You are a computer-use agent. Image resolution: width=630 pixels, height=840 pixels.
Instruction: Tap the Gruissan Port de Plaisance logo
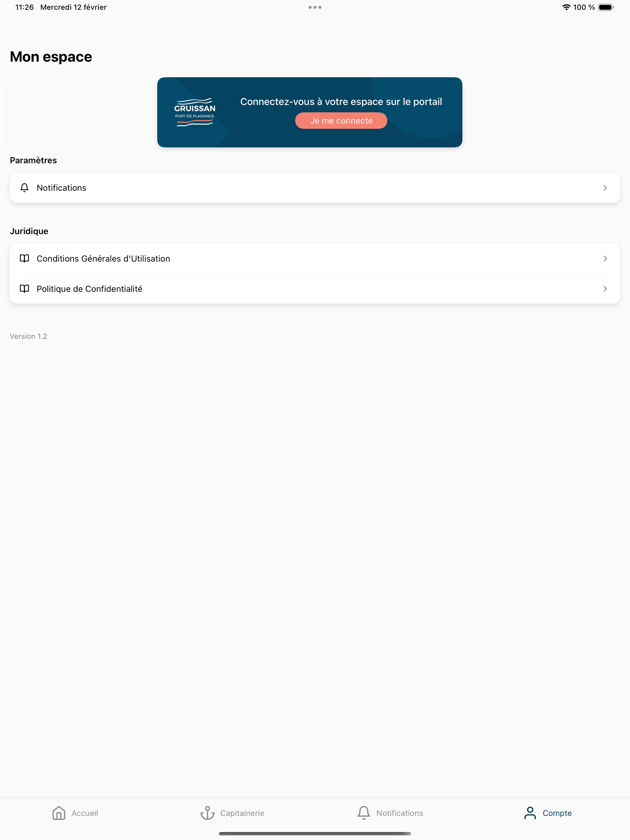pos(195,112)
